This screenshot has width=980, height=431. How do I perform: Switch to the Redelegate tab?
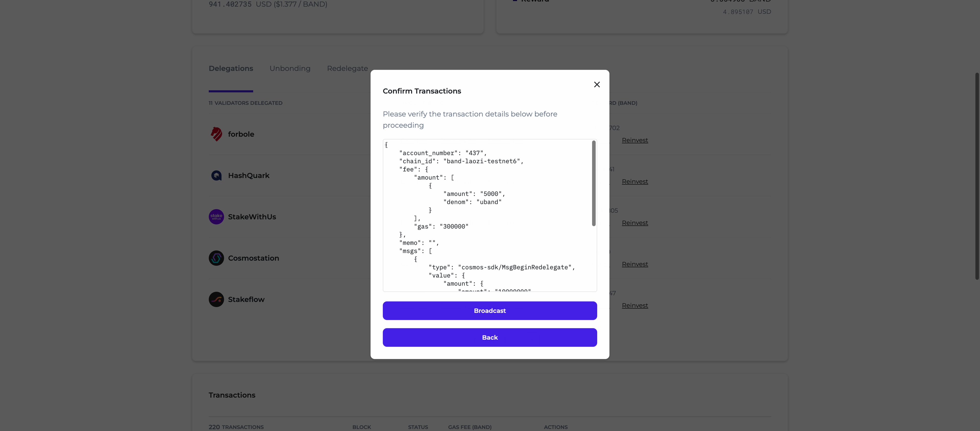click(347, 68)
